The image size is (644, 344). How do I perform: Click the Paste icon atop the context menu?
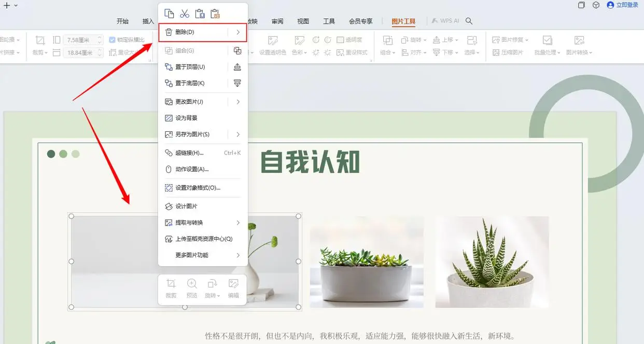coord(200,14)
